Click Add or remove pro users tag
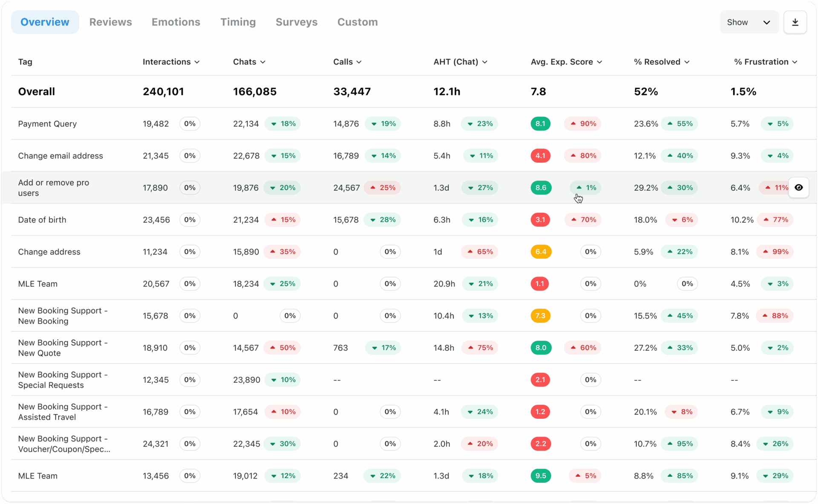The width and height of the screenshot is (818, 504). (53, 188)
